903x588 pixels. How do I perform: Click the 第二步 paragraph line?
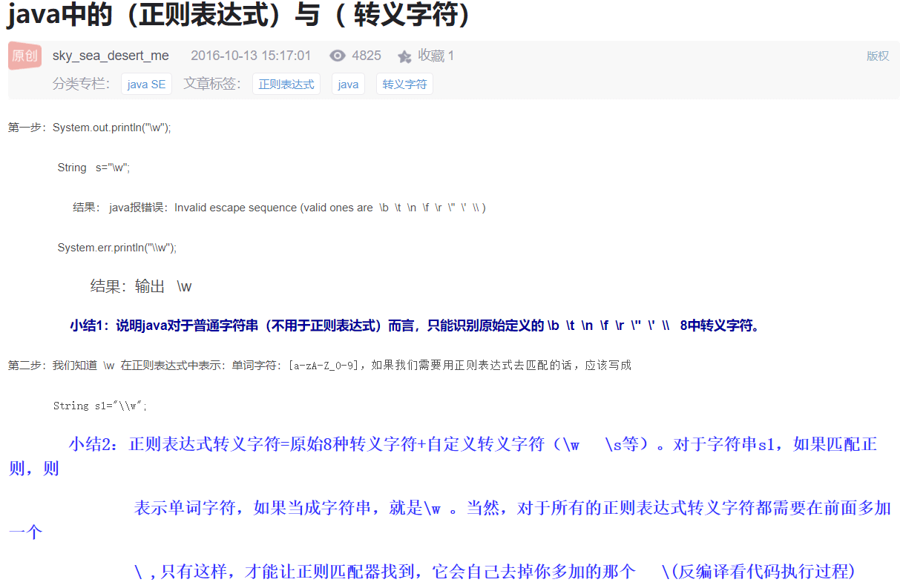coord(320,366)
